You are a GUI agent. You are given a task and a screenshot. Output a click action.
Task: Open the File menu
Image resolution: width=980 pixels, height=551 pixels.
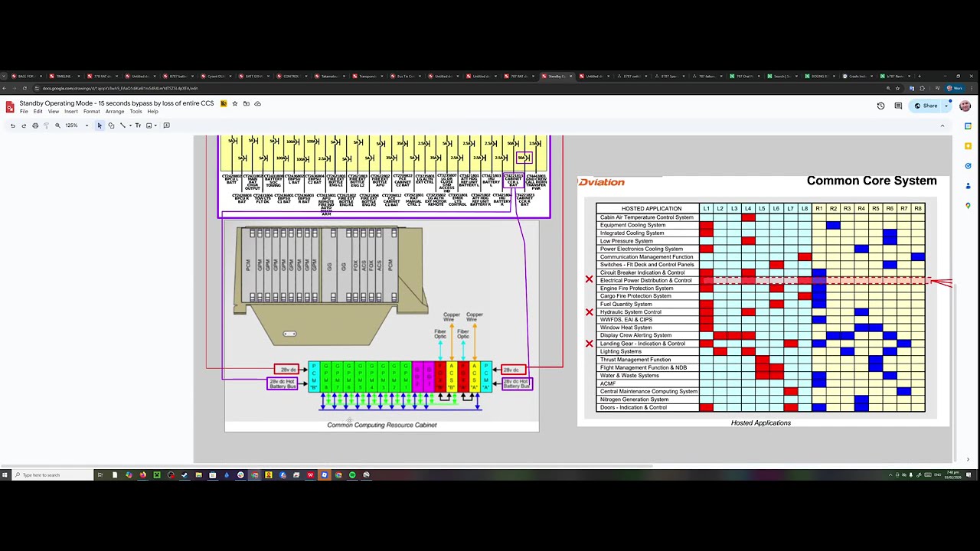click(24, 112)
